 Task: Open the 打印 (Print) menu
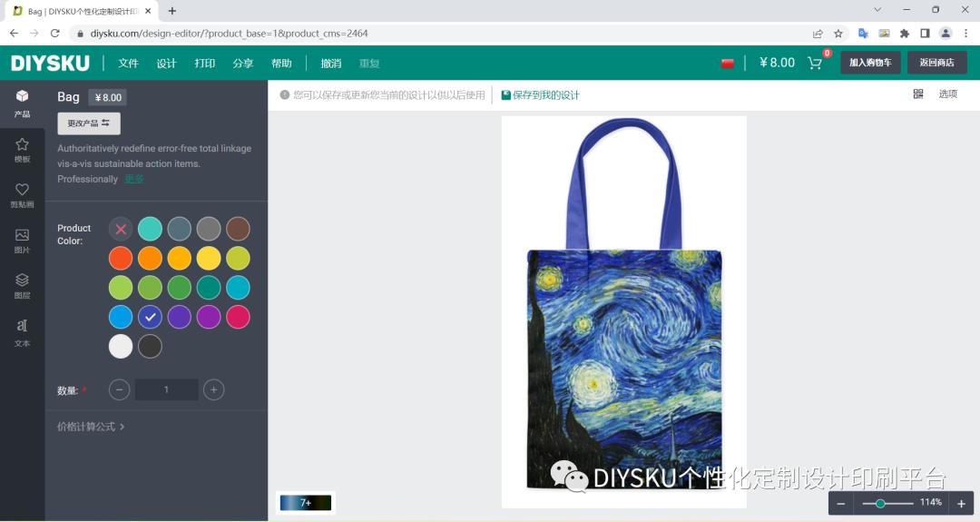tap(204, 64)
